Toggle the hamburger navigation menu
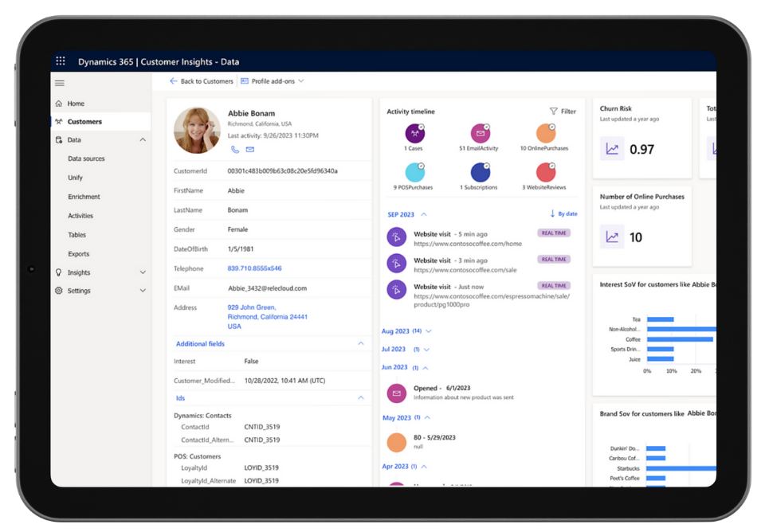The width and height of the screenshot is (765, 532). [x=60, y=83]
